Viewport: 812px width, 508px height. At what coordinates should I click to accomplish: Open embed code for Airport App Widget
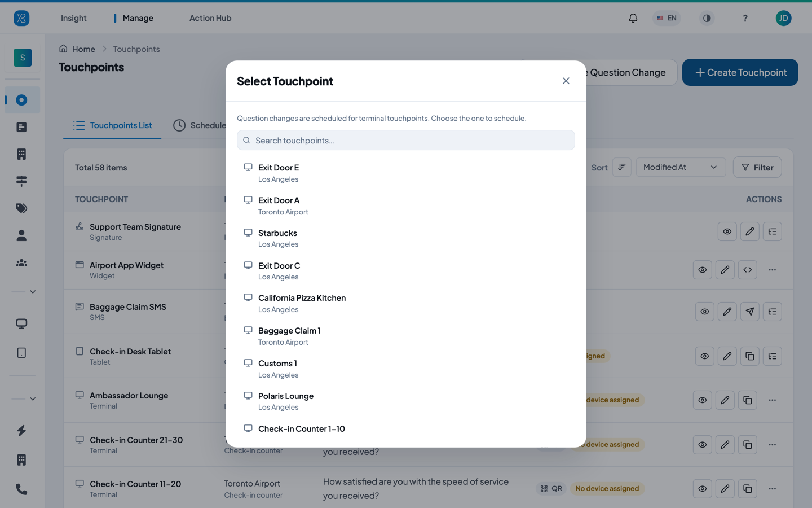tap(747, 270)
